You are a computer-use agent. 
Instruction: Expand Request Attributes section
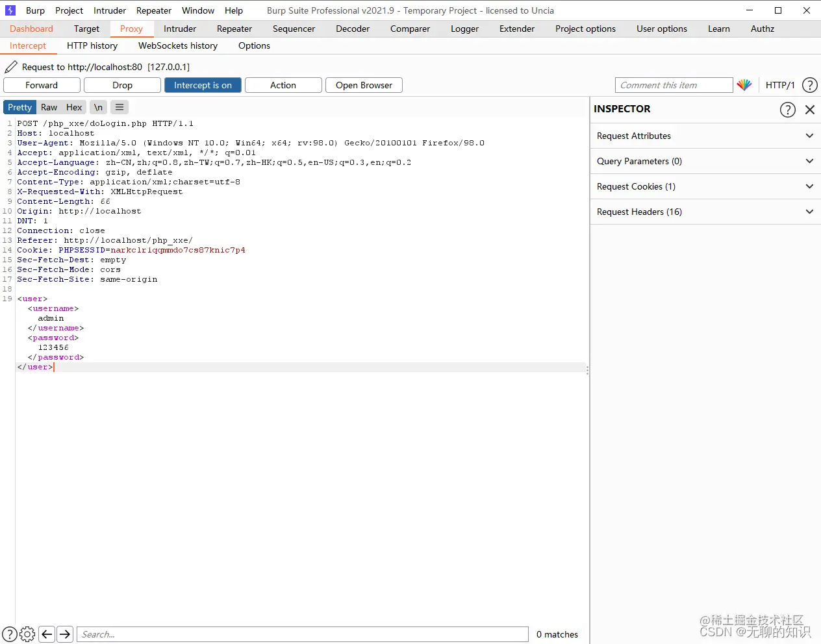(705, 136)
